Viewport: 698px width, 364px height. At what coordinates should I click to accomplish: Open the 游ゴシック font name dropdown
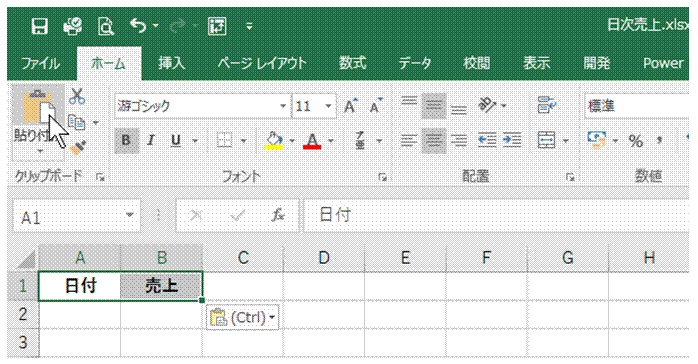pyautogui.click(x=283, y=106)
